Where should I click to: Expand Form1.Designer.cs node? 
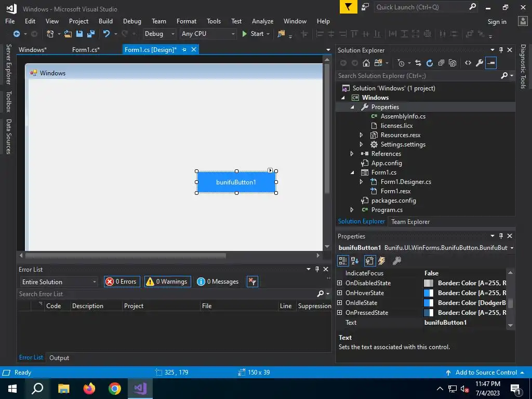pos(362,181)
